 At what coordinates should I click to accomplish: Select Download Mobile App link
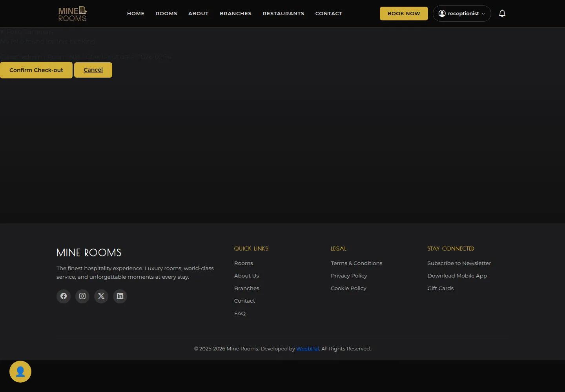[x=457, y=276]
